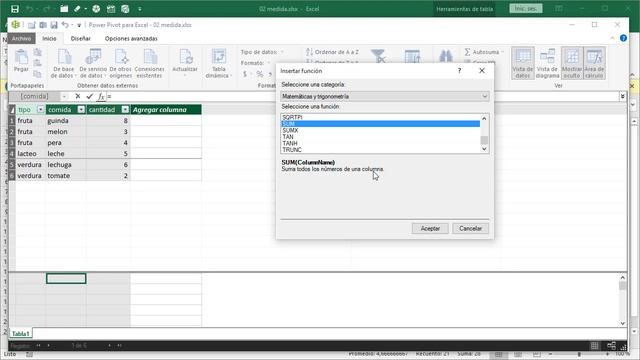The image size is (640, 360).
Task: Switch to the Diseñar tab
Action: (x=80, y=38)
